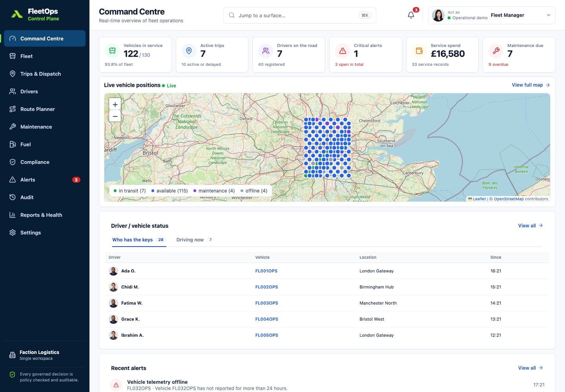Screen dimensions: 565x392
Task: Focus the Jump to a surface search field
Action: click(300, 15)
